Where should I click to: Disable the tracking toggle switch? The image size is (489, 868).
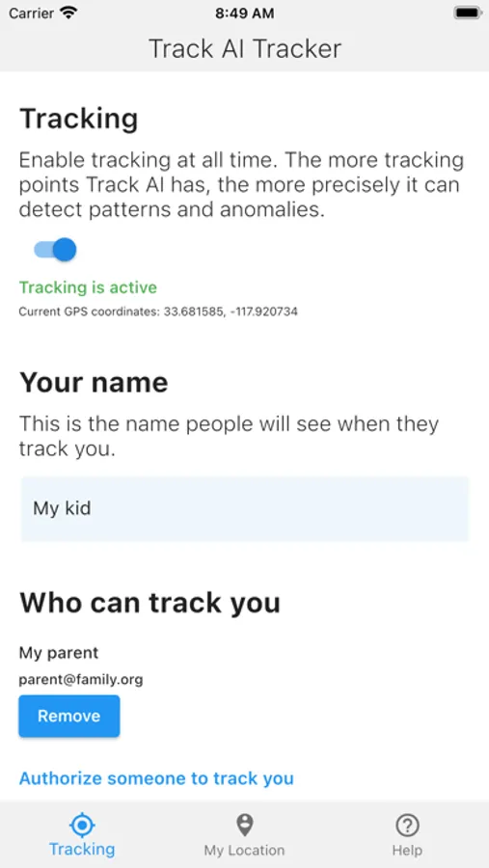pos(55,250)
